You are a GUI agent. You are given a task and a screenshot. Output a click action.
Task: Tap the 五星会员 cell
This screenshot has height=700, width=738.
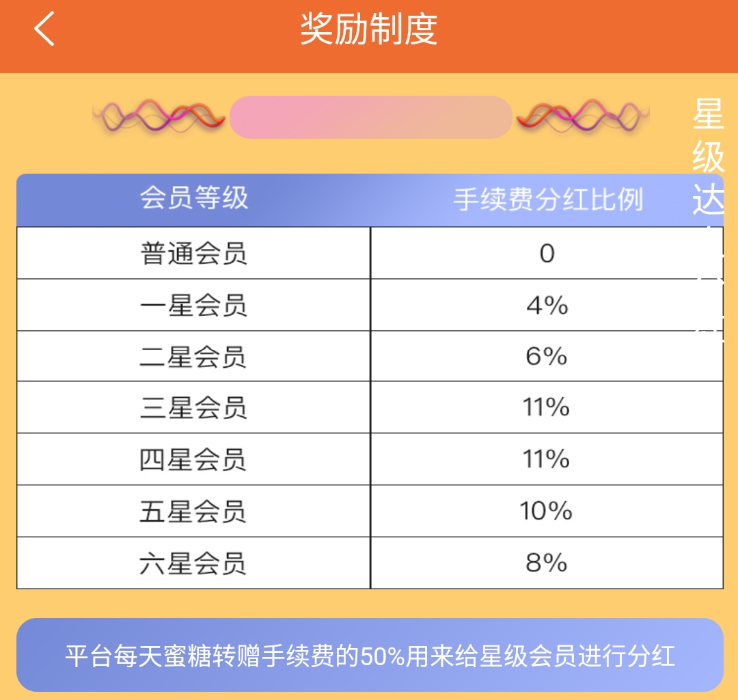[193, 511]
